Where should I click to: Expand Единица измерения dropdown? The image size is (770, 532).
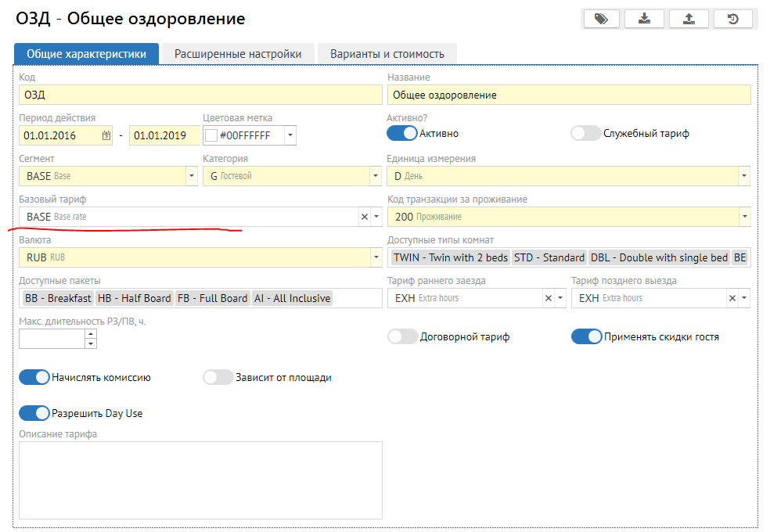point(743,177)
